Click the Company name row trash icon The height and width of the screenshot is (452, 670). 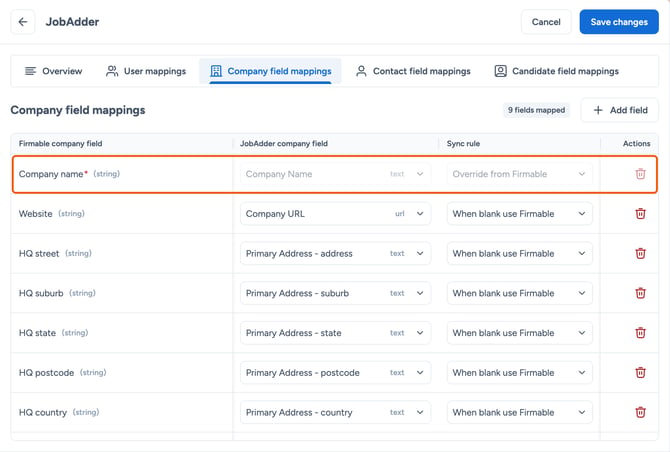click(x=640, y=174)
